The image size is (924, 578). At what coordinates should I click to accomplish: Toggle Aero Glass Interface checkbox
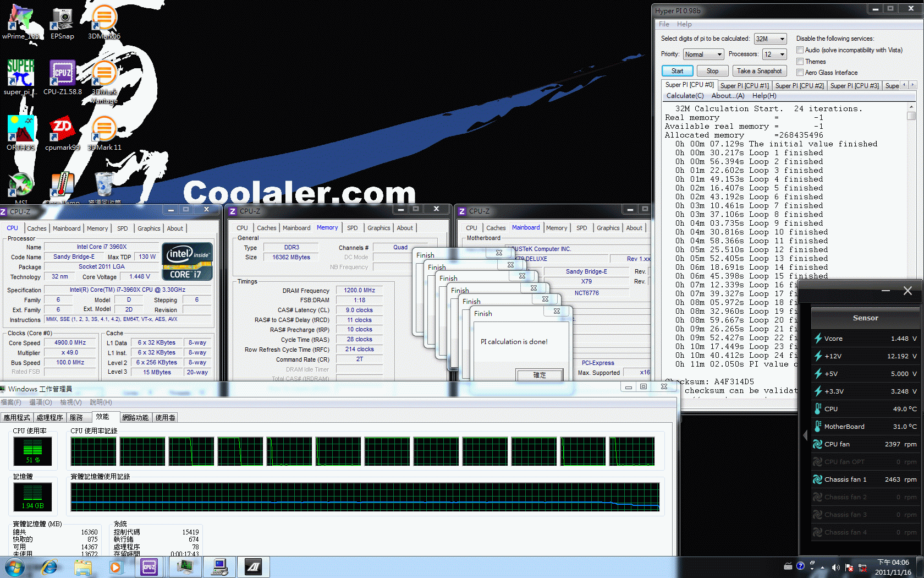tap(800, 72)
